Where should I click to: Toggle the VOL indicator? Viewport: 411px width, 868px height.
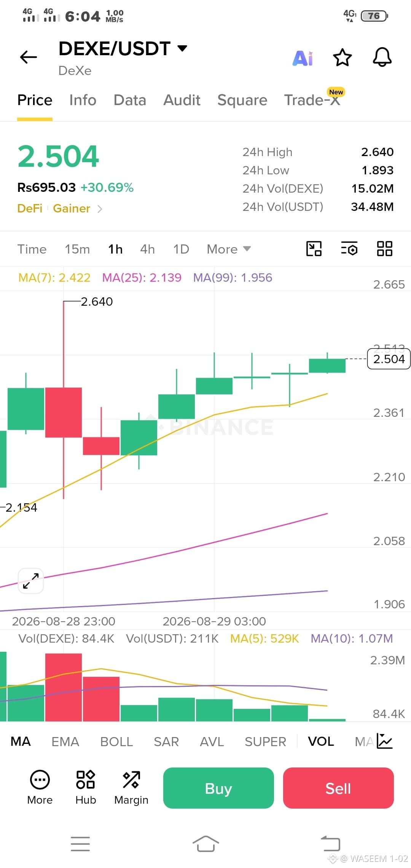321,741
